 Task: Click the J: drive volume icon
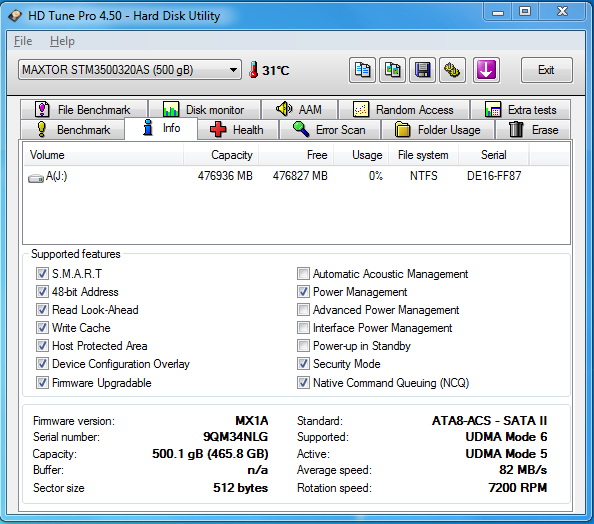[x=36, y=177]
